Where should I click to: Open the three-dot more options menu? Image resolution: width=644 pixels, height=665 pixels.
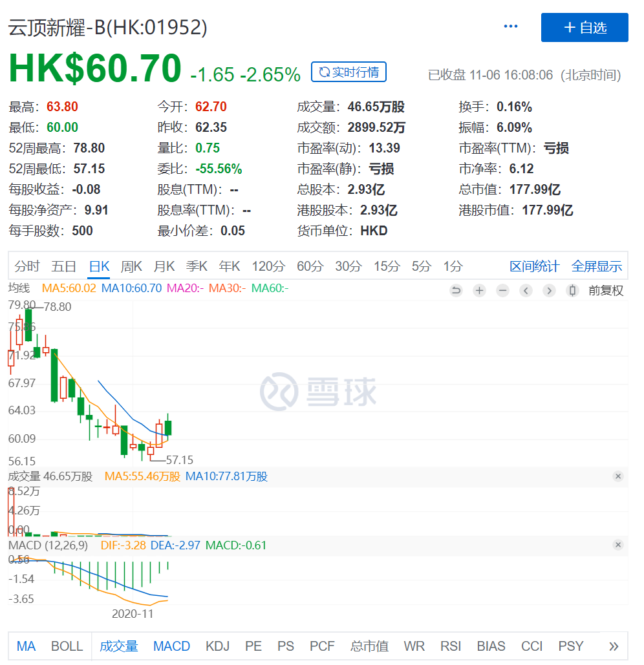510,26
